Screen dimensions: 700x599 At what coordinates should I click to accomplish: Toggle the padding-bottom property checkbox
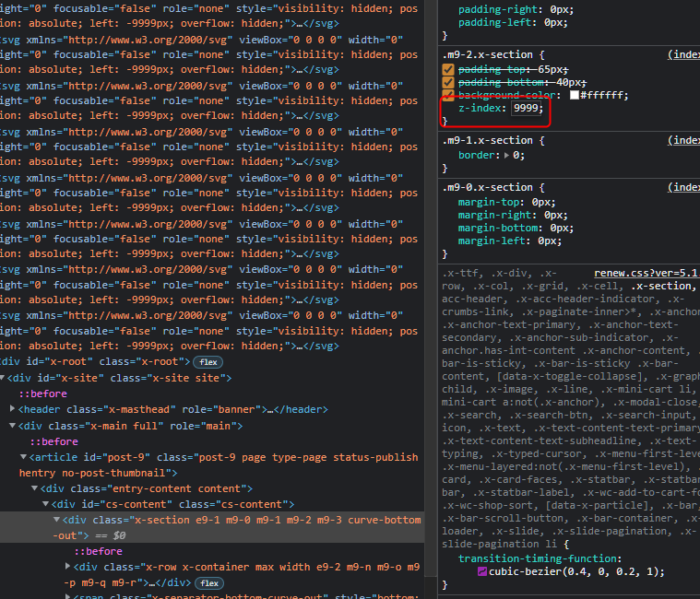pyautogui.click(x=448, y=83)
